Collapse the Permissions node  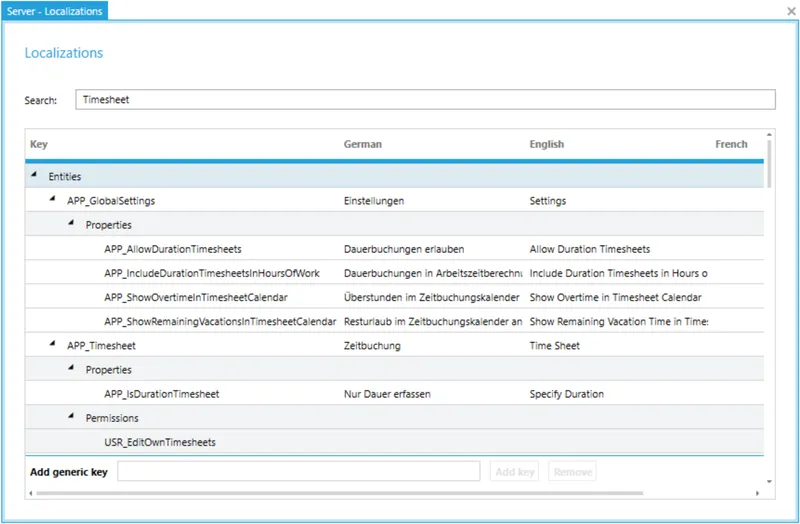point(71,417)
